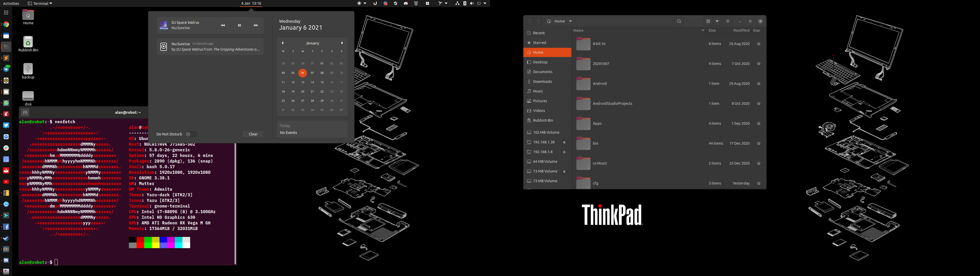Open Telegram from the dock
This screenshot has width=980, height=276.
(x=6, y=69)
